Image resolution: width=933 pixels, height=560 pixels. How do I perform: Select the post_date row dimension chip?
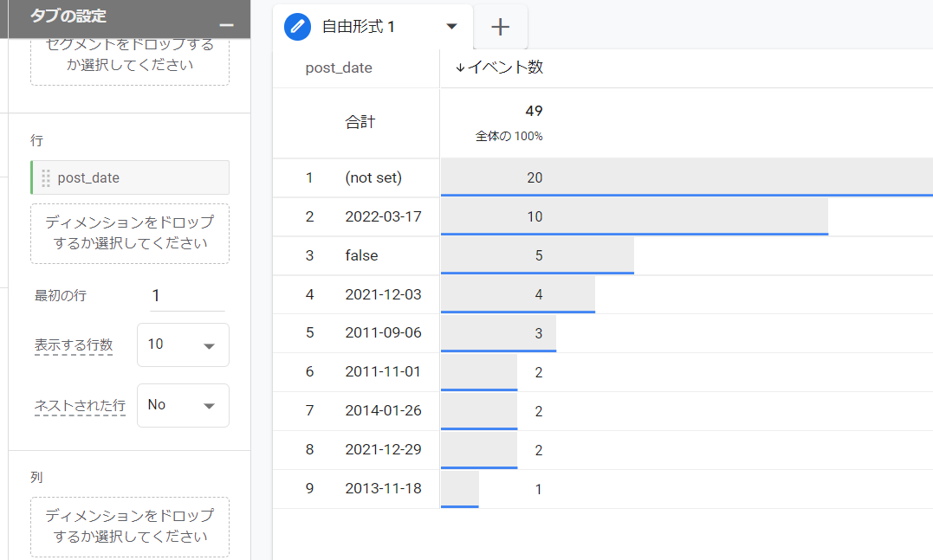pyautogui.click(x=130, y=177)
